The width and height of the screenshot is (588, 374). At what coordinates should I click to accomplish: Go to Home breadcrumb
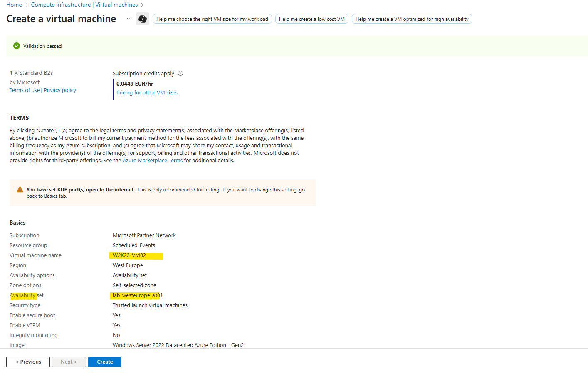[14, 5]
